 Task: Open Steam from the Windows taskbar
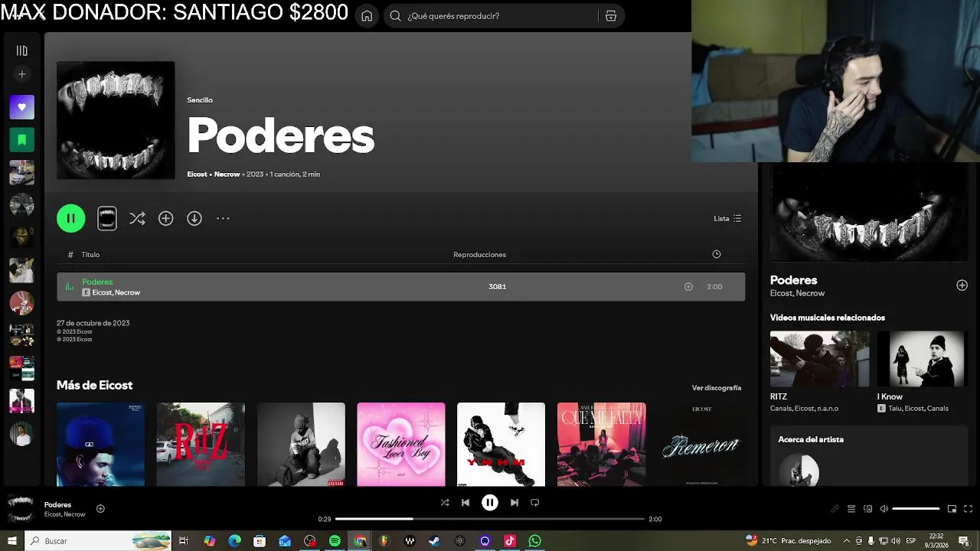(x=435, y=541)
